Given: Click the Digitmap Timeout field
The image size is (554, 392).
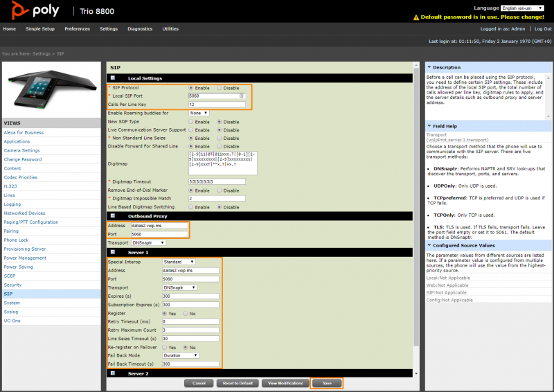Looking at the screenshot, I should (x=217, y=181).
